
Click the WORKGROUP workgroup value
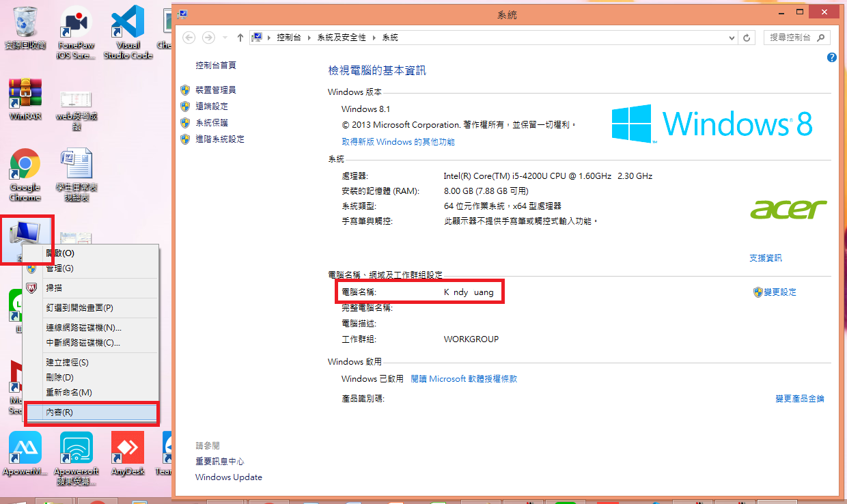point(471,339)
